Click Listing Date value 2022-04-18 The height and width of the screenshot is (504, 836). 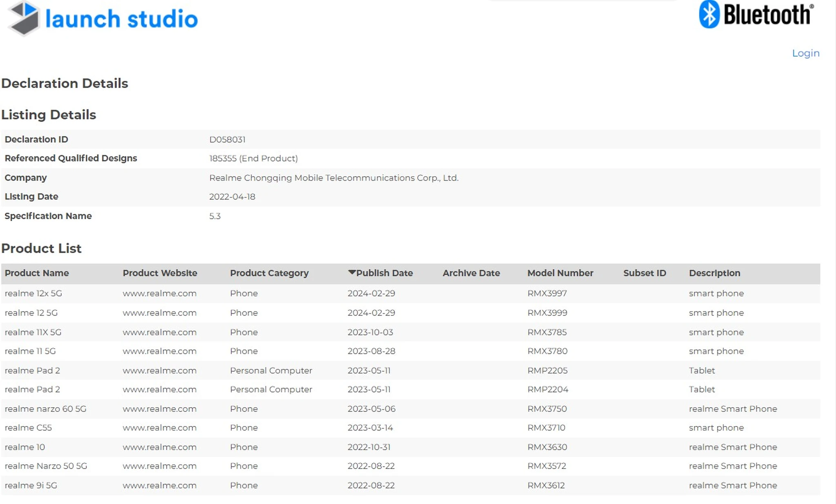pyautogui.click(x=232, y=197)
